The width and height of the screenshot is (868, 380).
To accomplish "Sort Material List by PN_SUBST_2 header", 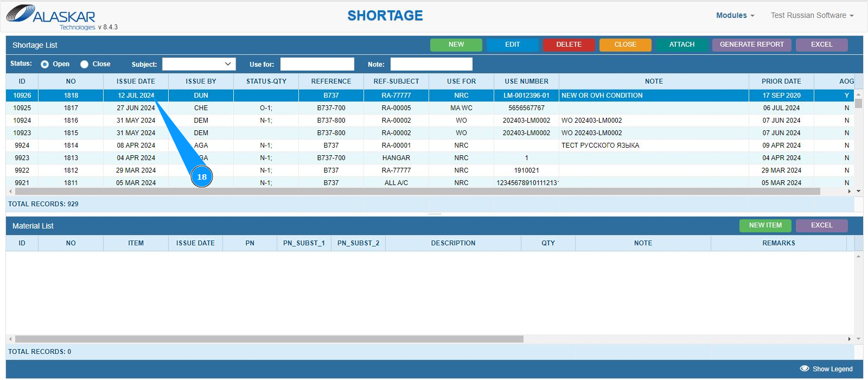I will [358, 243].
